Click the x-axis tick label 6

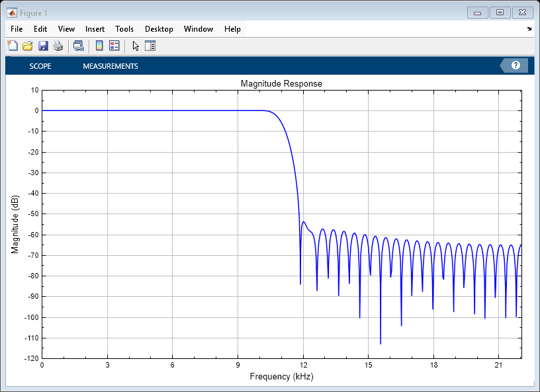point(173,365)
